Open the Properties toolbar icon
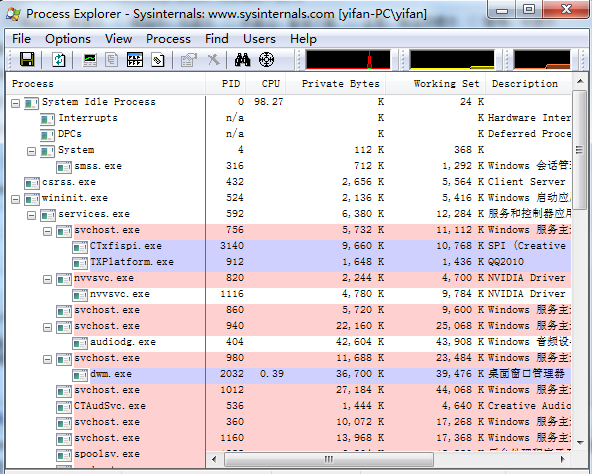The height and width of the screenshot is (474, 592). (189, 60)
